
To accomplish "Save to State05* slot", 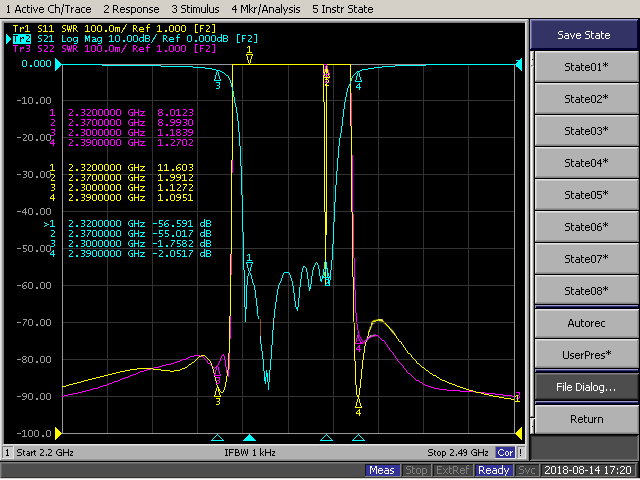I will pyautogui.click(x=586, y=195).
